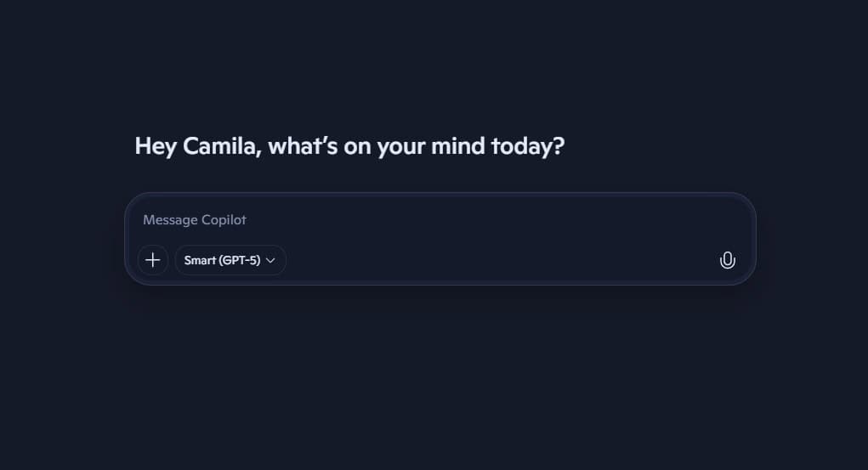This screenshot has height=470, width=868.
Task: Talk to Copilot using the microphone button
Action: click(727, 260)
